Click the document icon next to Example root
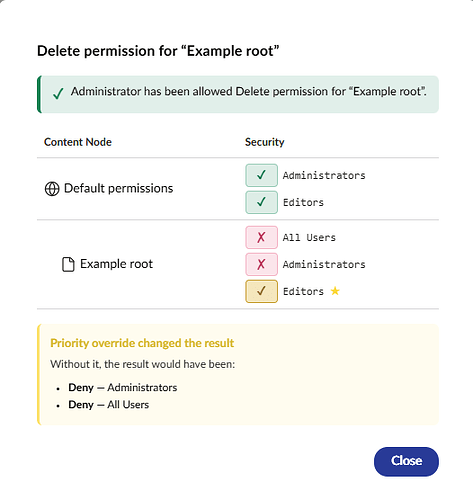Screen dimensions: 473x500 click(68, 265)
